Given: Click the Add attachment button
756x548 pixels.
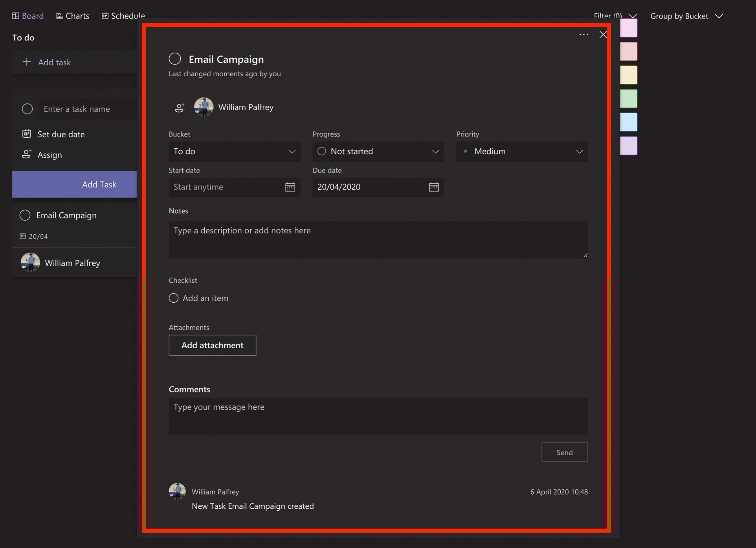Looking at the screenshot, I should pyautogui.click(x=213, y=345).
